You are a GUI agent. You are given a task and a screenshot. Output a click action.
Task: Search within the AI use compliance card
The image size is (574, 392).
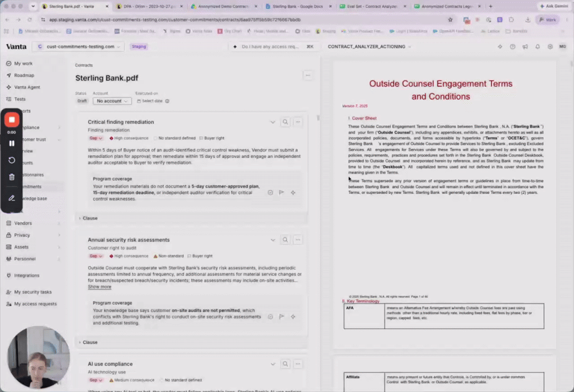click(285, 364)
